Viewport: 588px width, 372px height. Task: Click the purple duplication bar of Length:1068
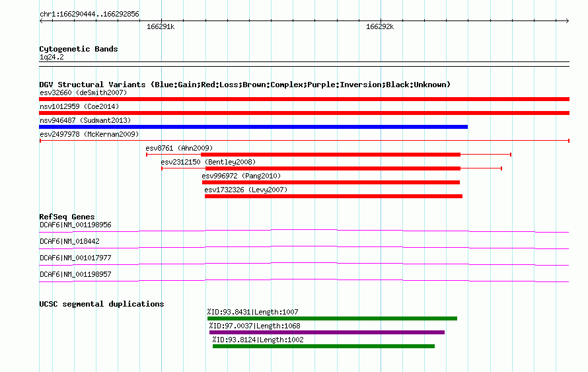pyautogui.click(x=327, y=332)
